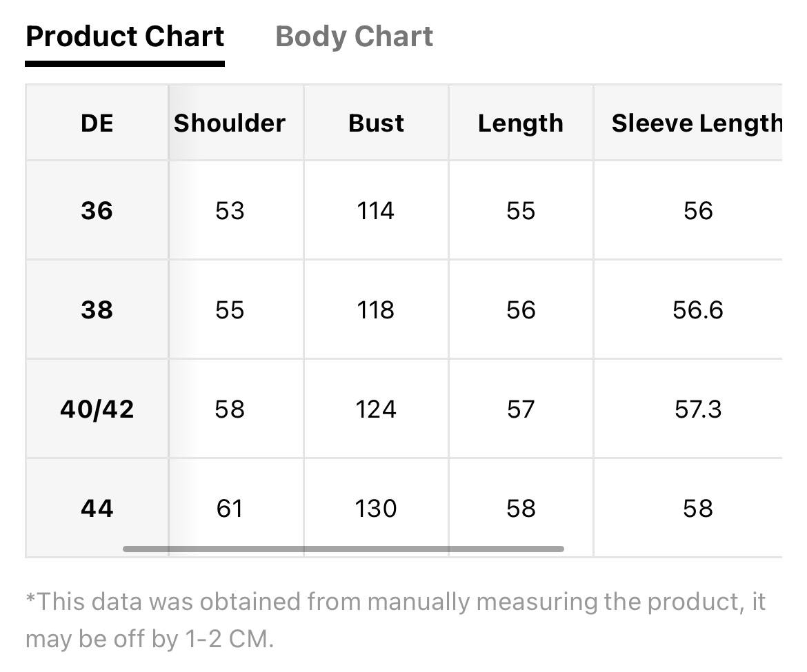807x672 pixels.
Task: Click the measurement disclaimer note text
Action: (395, 620)
